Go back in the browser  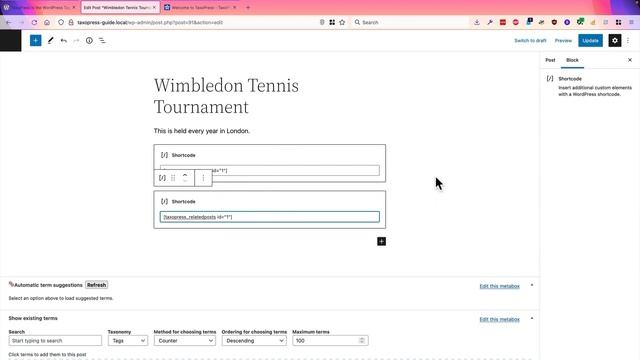[9, 22]
